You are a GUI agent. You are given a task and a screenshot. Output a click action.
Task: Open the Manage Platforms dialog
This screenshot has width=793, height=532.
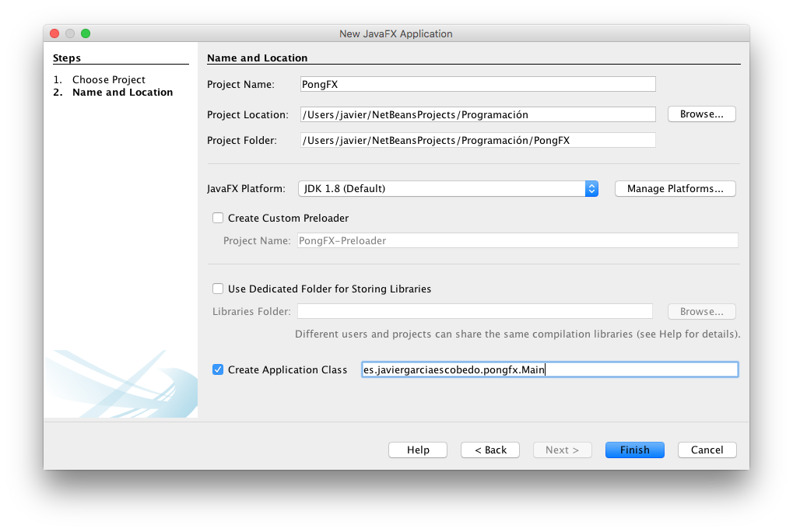tap(675, 189)
